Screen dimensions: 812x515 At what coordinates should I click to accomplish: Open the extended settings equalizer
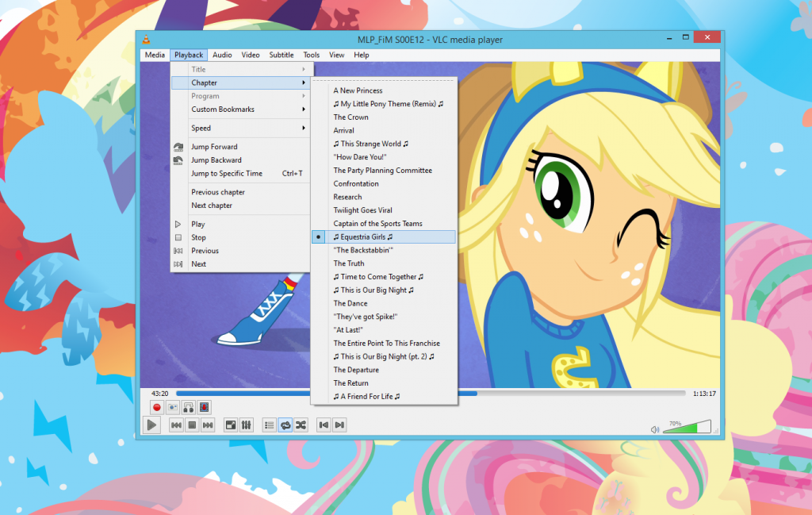click(x=247, y=425)
